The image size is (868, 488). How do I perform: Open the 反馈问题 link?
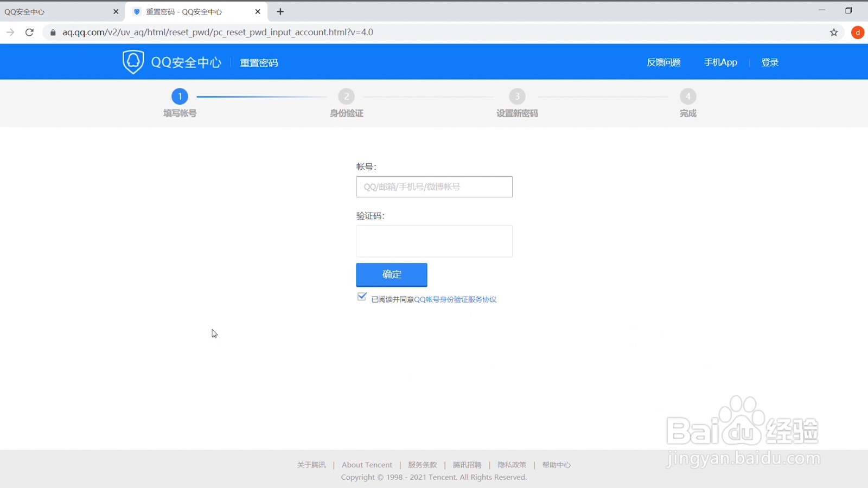click(x=663, y=62)
